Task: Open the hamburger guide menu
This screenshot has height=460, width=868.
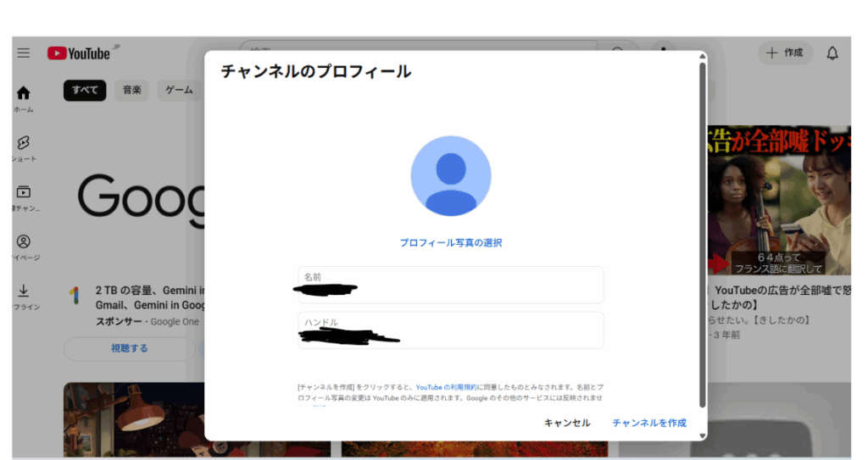Action: (x=24, y=53)
